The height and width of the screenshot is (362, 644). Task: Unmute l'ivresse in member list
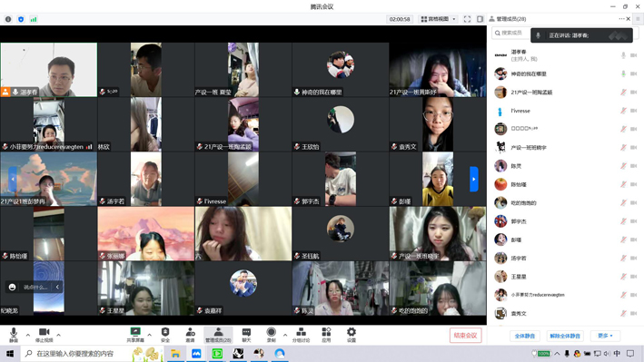[x=623, y=111]
